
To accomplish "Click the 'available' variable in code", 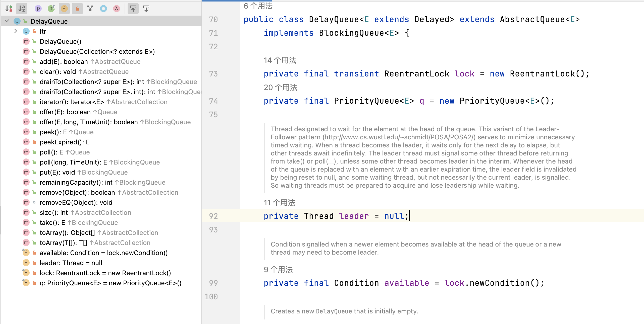I will pos(406,283).
